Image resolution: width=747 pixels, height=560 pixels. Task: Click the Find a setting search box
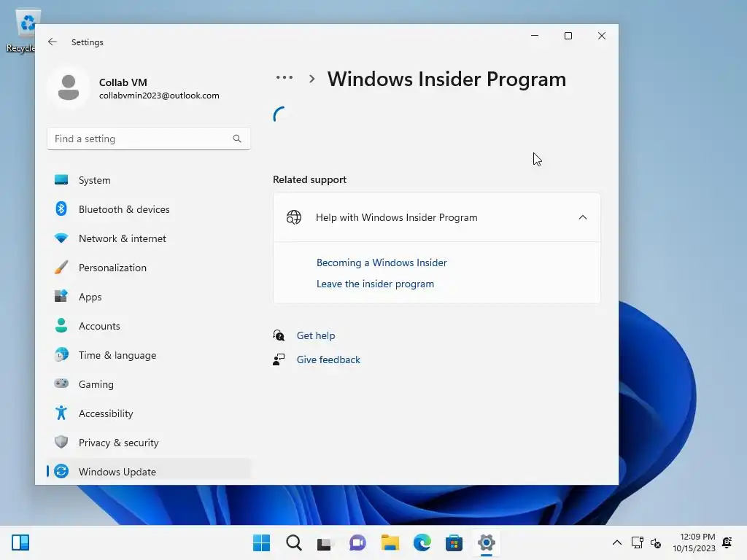[149, 139]
